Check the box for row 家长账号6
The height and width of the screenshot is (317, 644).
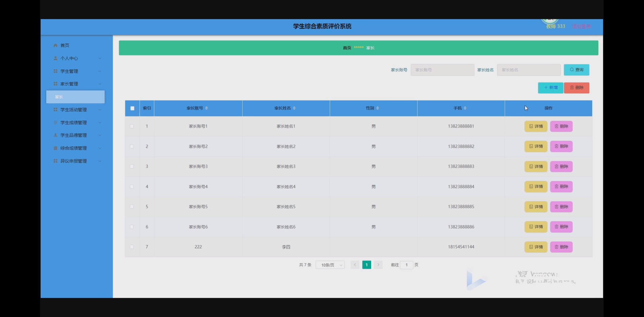(132, 227)
